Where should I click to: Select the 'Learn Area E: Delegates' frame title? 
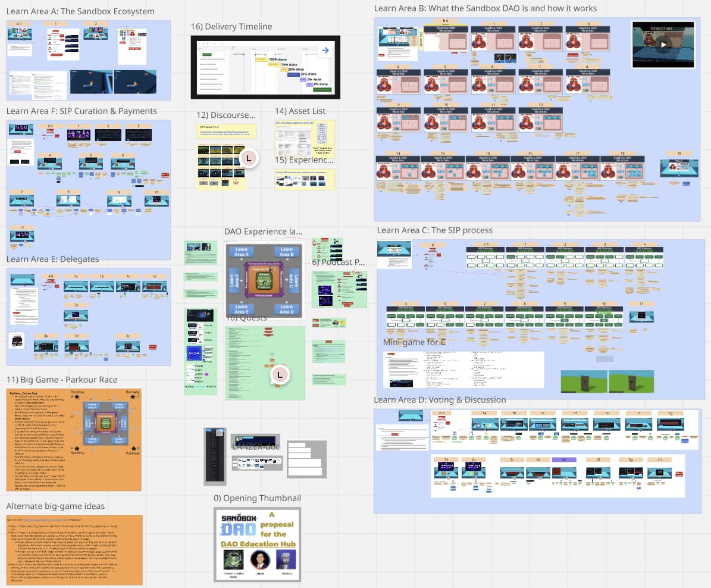pyautogui.click(x=52, y=259)
